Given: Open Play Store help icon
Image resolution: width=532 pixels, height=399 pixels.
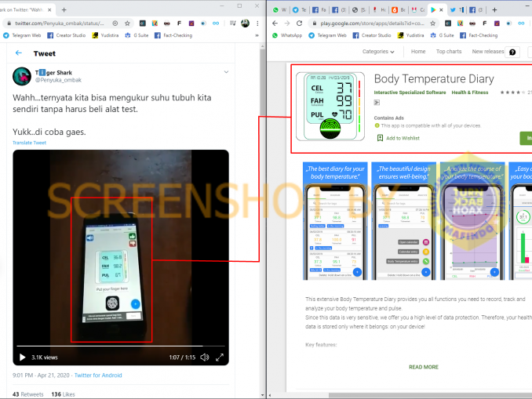Looking at the screenshot, I should [x=512, y=52].
